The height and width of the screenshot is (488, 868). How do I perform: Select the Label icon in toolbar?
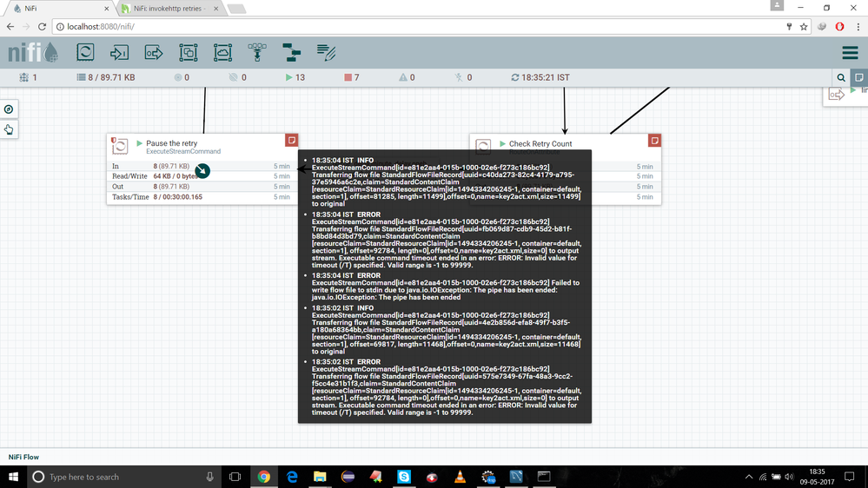326,53
